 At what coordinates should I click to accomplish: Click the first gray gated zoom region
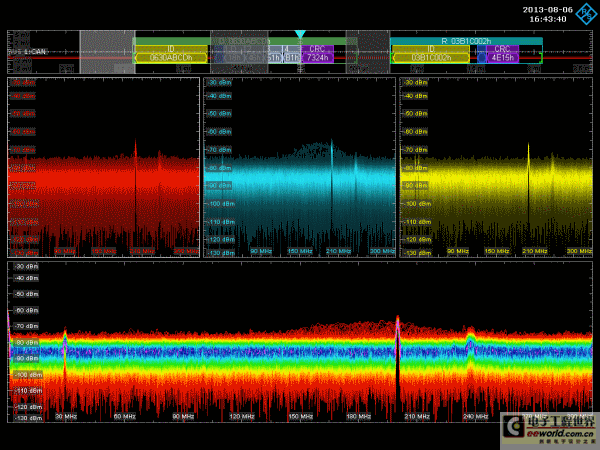(107, 52)
